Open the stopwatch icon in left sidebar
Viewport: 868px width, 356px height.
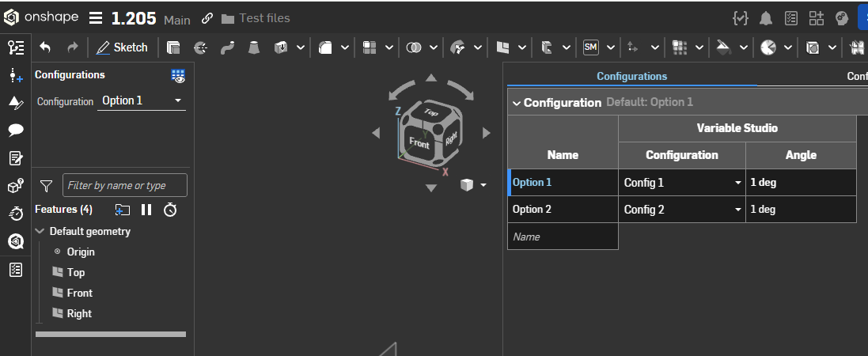(16, 213)
